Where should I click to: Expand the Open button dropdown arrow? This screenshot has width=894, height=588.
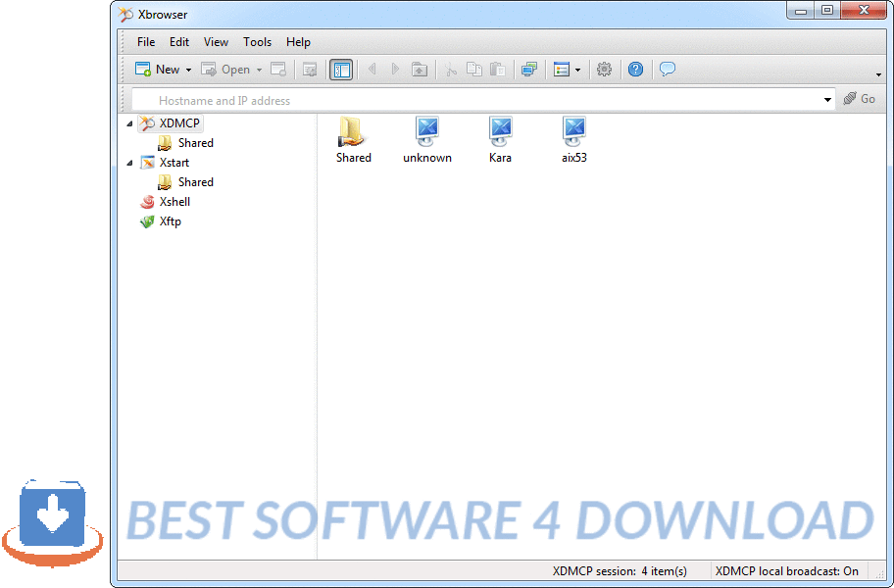[x=259, y=71]
